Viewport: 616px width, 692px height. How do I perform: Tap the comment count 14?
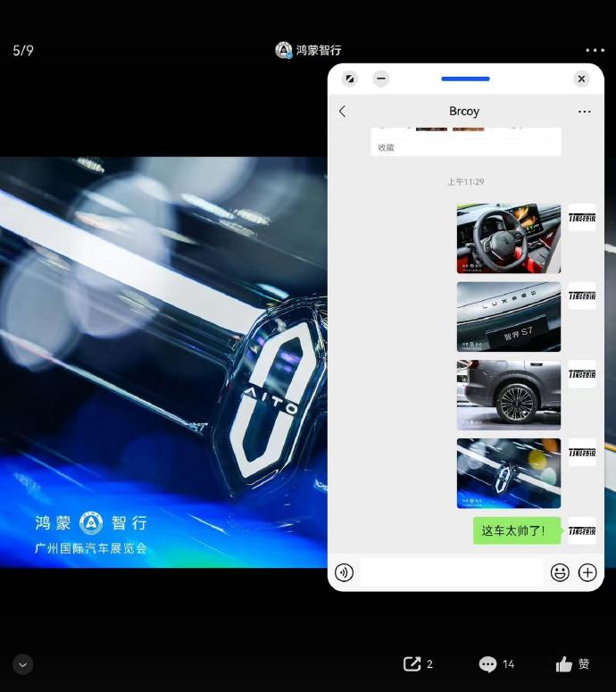tap(508, 664)
